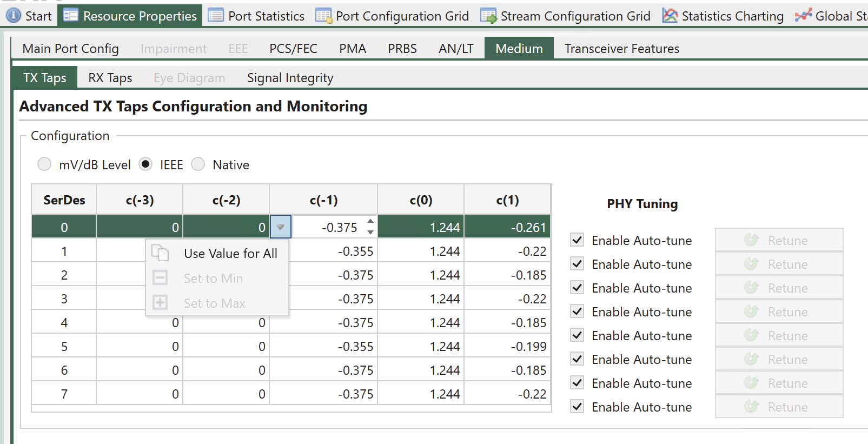Toggle Enable Auto-tune for SerDes 0
Viewport: 868px width, 444px height.
(577, 240)
